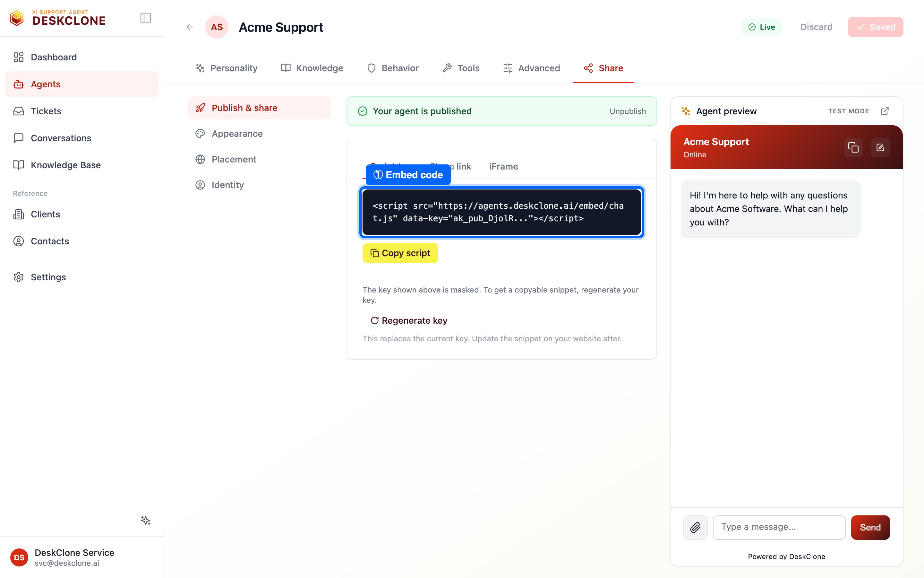Click the embed script code block

point(502,212)
